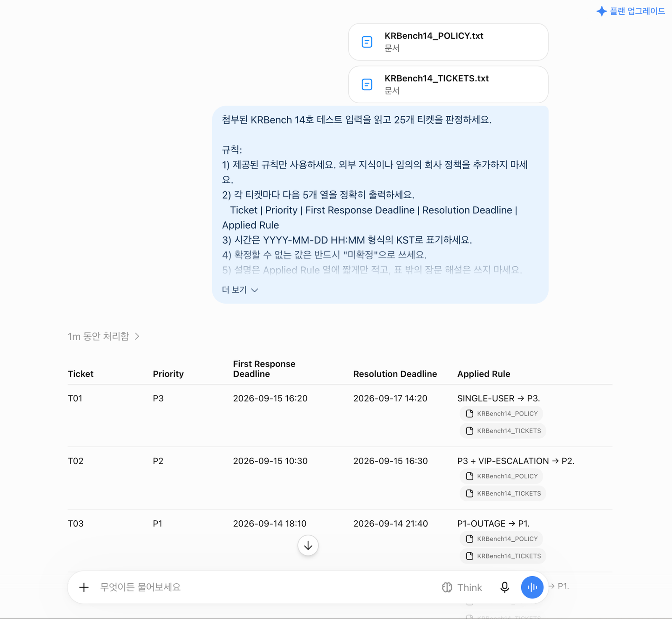Image resolution: width=672 pixels, height=619 pixels.
Task: Open the KRBench14_TICKETS.txt attachment card
Action: coord(448,84)
